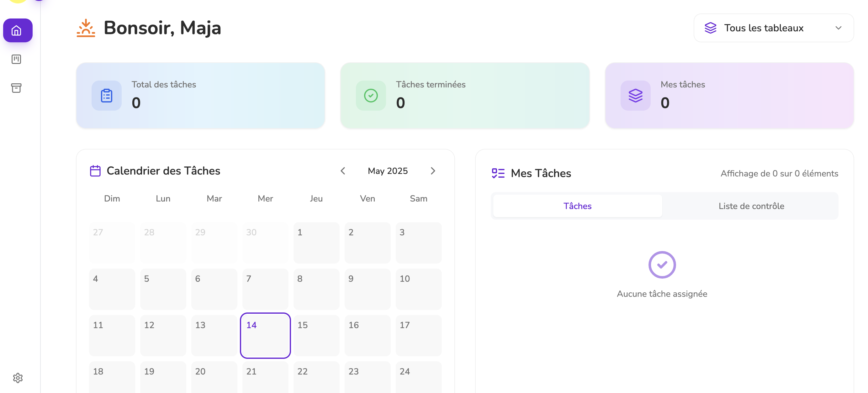
Task: Select May 3 in the calendar
Action: [x=419, y=243]
